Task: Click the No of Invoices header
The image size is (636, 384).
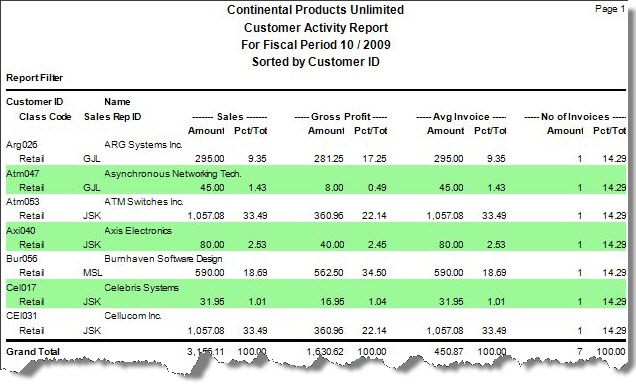Action: pyautogui.click(x=575, y=117)
